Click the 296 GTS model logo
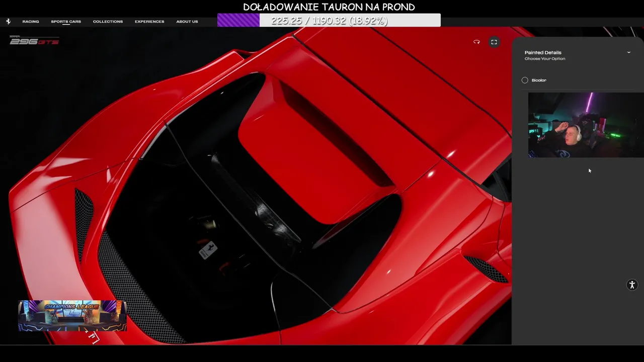The height and width of the screenshot is (362, 644). click(x=34, y=41)
